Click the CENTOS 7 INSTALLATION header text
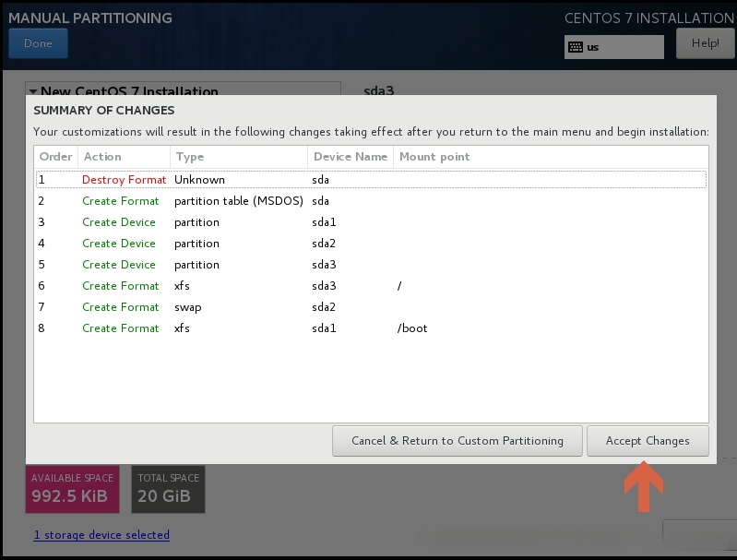Screen dimensions: 737x560 pos(649,18)
